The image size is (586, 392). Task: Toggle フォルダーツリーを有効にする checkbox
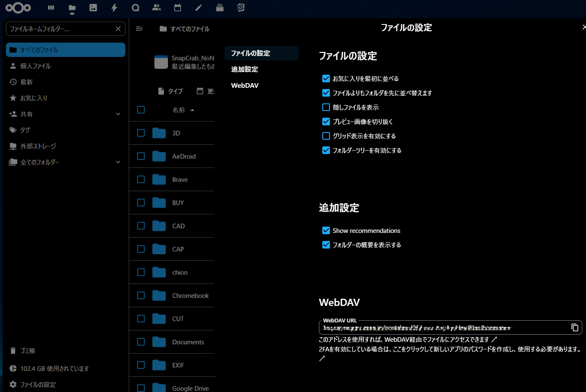326,150
